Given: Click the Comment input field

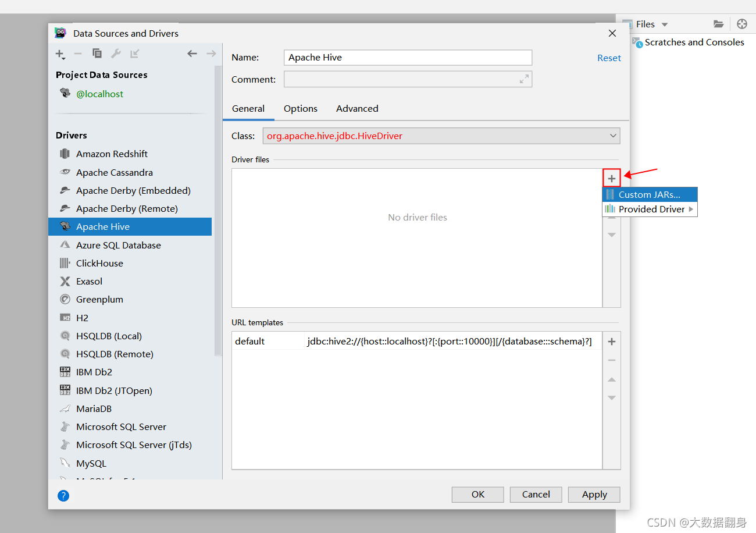Looking at the screenshot, I should [408, 79].
